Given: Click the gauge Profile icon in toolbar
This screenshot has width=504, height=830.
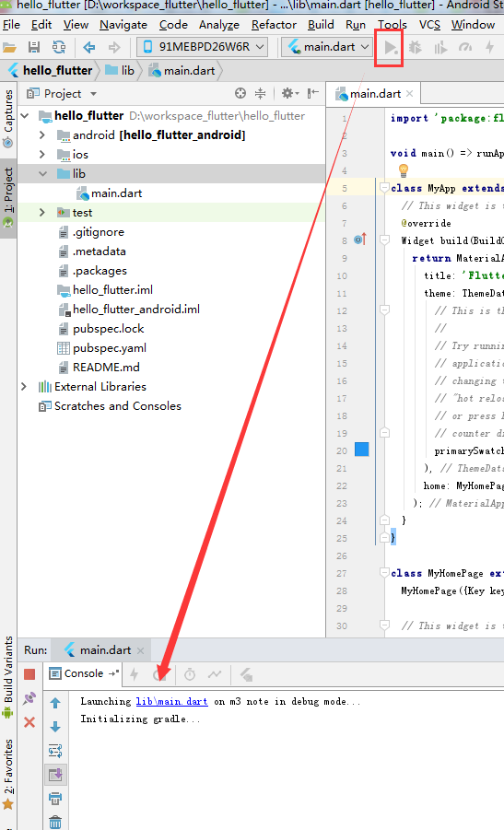Looking at the screenshot, I should click(465, 48).
